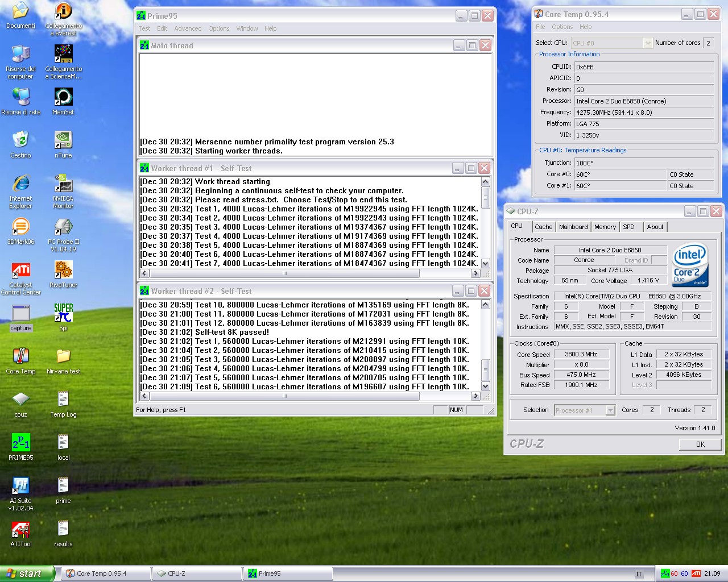Open Prime95 Test menu
Screen dimensions: 728x582
tap(144, 28)
